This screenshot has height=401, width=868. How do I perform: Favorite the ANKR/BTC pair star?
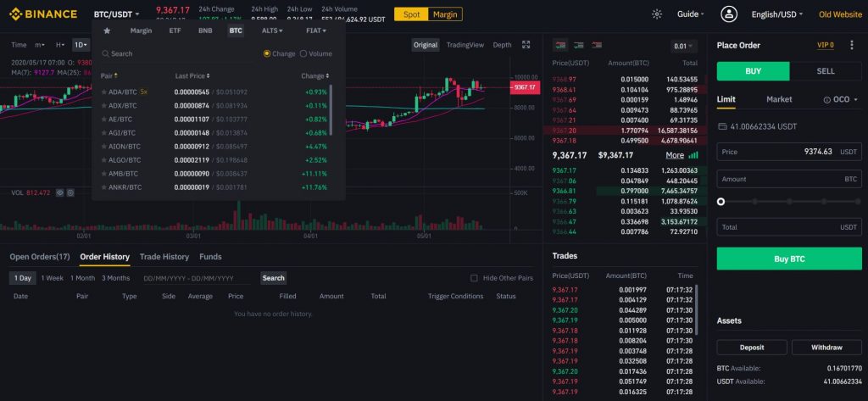click(104, 187)
